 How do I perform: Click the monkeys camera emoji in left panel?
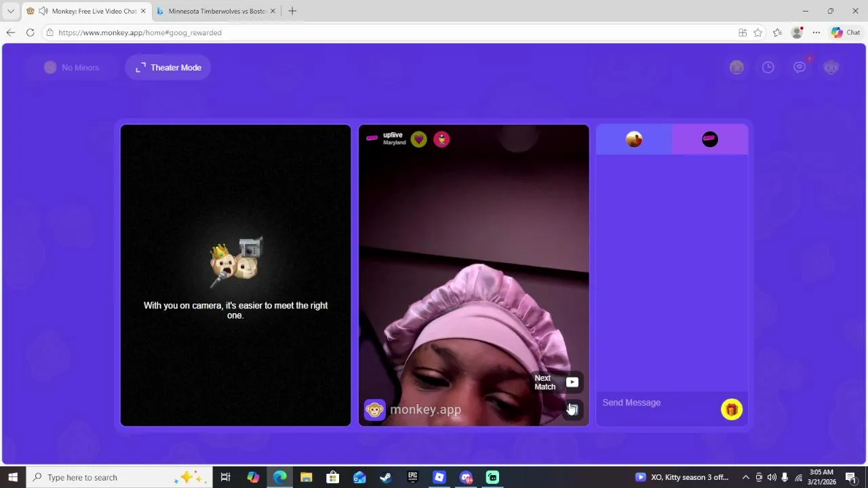(236, 261)
